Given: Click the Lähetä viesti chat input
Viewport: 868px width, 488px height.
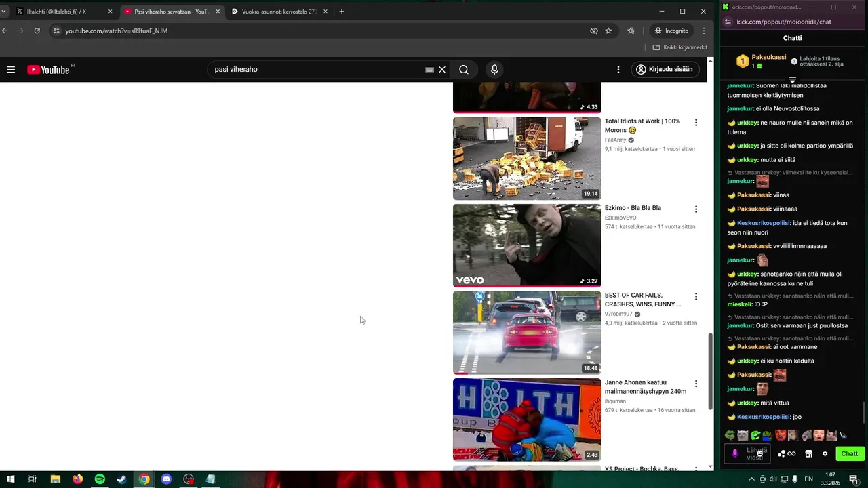Looking at the screenshot, I should [x=749, y=453].
